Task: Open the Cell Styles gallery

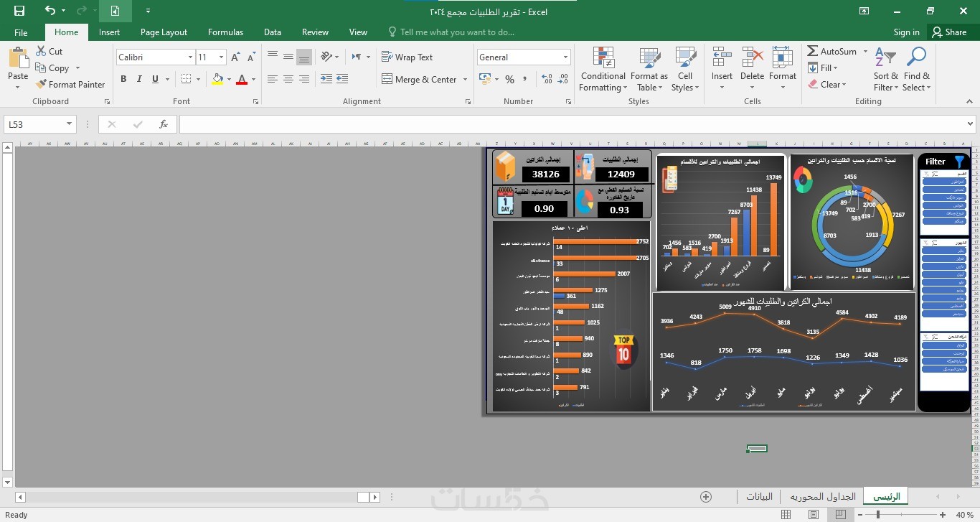Action: click(x=685, y=70)
